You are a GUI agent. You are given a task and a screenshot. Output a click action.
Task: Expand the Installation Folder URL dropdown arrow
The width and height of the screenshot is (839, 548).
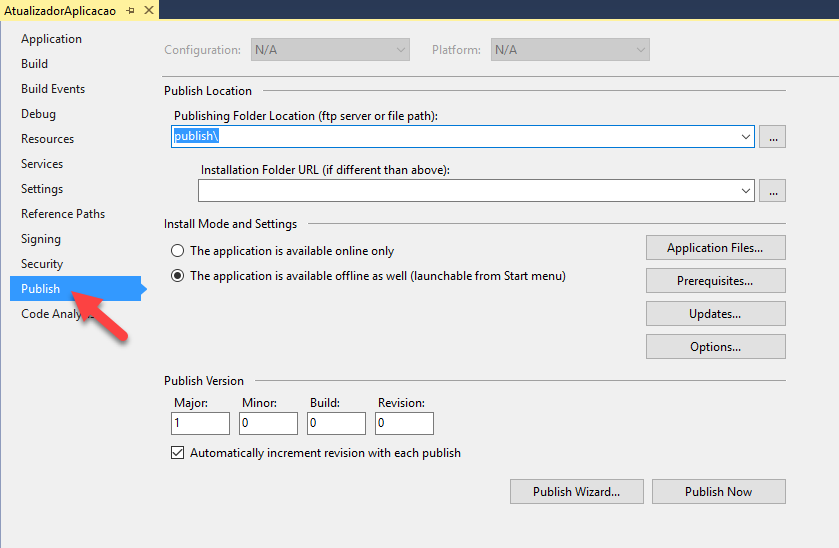[x=746, y=191]
